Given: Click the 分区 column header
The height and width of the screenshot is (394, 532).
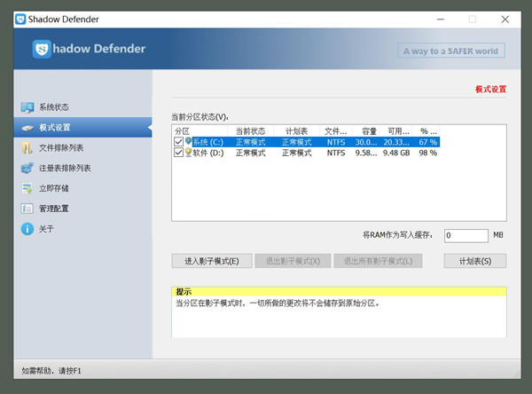Looking at the screenshot, I should click(x=200, y=131).
